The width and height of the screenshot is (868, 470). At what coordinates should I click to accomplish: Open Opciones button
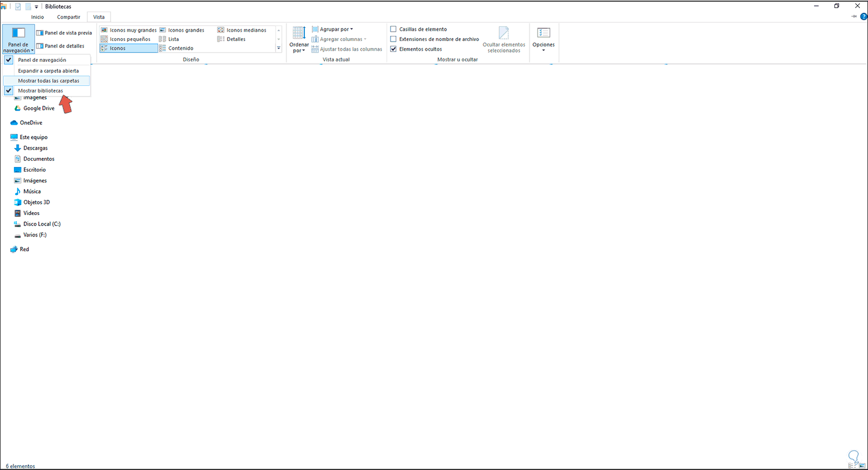point(543,39)
